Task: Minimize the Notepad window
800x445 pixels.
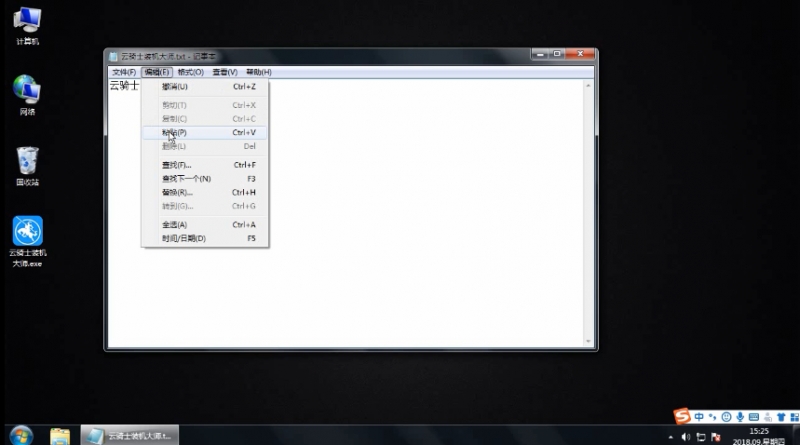Action: pos(540,54)
